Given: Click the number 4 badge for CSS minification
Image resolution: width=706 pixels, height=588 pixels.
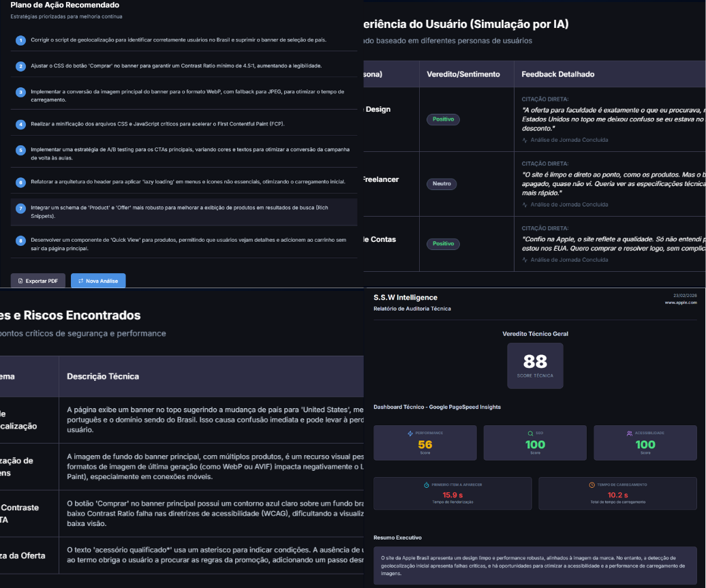Looking at the screenshot, I should [20, 124].
